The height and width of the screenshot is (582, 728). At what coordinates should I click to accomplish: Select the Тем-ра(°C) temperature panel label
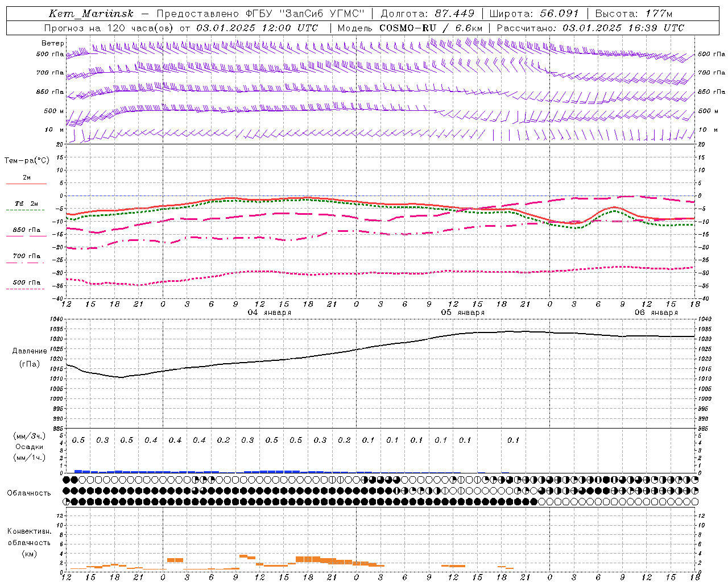(27, 161)
